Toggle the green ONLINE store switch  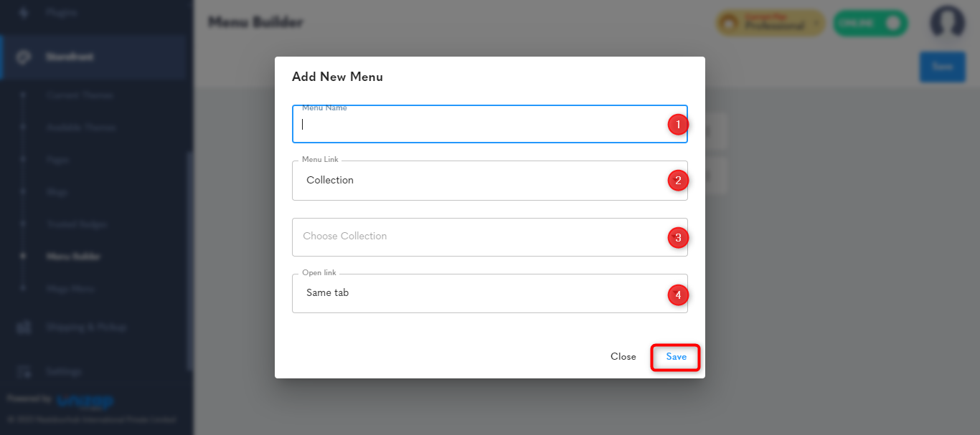pyautogui.click(x=870, y=23)
